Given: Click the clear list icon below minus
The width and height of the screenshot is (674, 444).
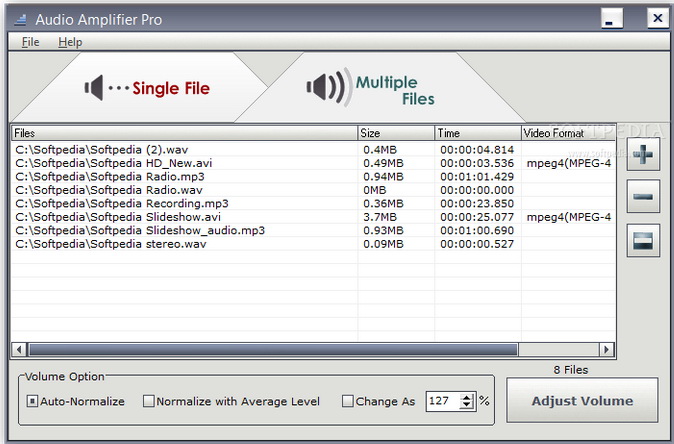Looking at the screenshot, I should tap(643, 240).
